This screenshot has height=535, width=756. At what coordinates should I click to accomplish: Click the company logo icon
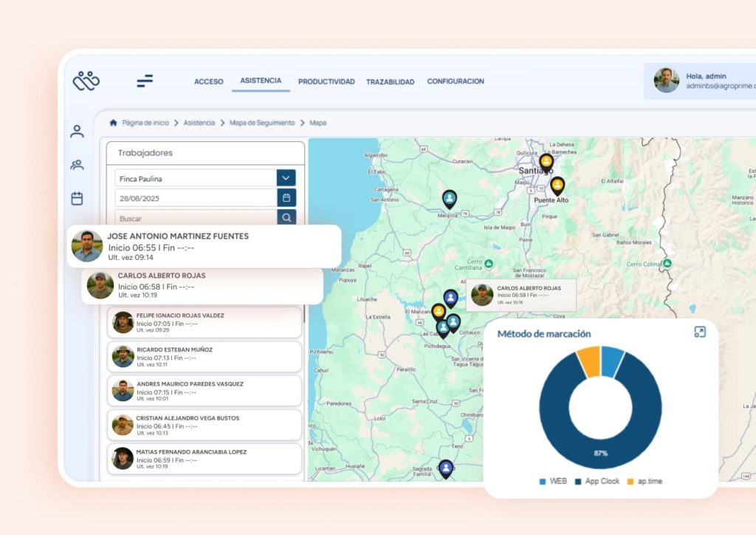point(86,81)
